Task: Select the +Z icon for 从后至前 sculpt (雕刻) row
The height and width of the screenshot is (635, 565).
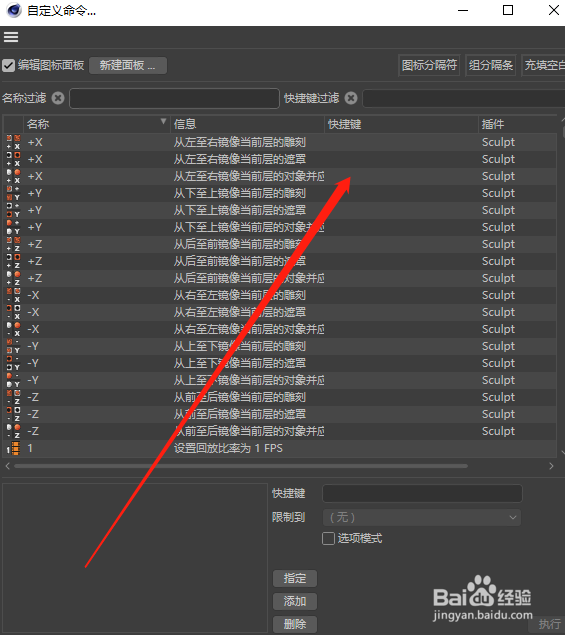Action: pyautogui.click(x=13, y=244)
